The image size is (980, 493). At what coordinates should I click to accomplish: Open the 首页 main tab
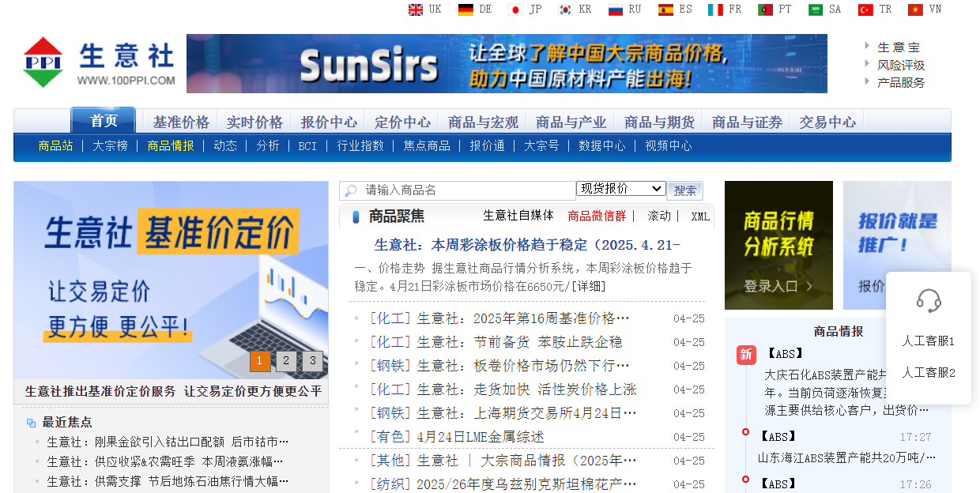(104, 121)
